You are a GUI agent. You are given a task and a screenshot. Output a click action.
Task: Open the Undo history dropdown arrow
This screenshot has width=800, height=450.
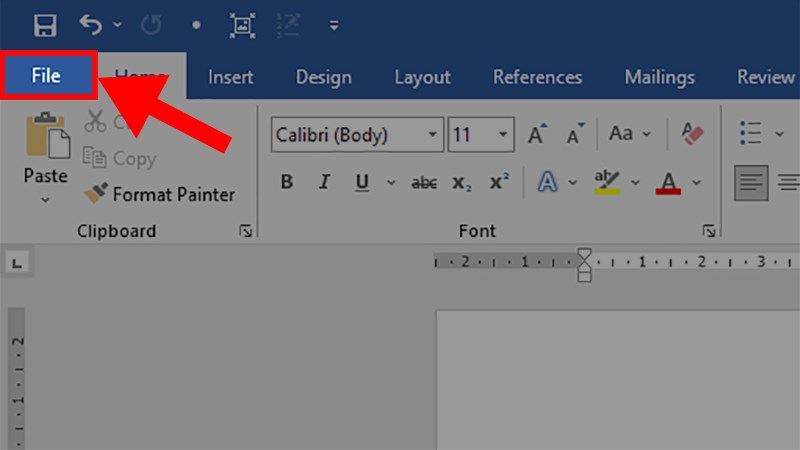tap(117, 24)
